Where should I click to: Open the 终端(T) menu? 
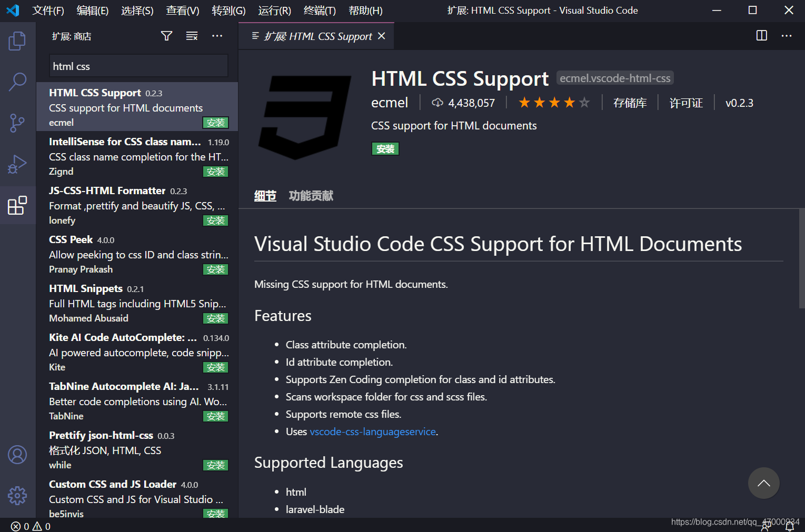point(320,11)
